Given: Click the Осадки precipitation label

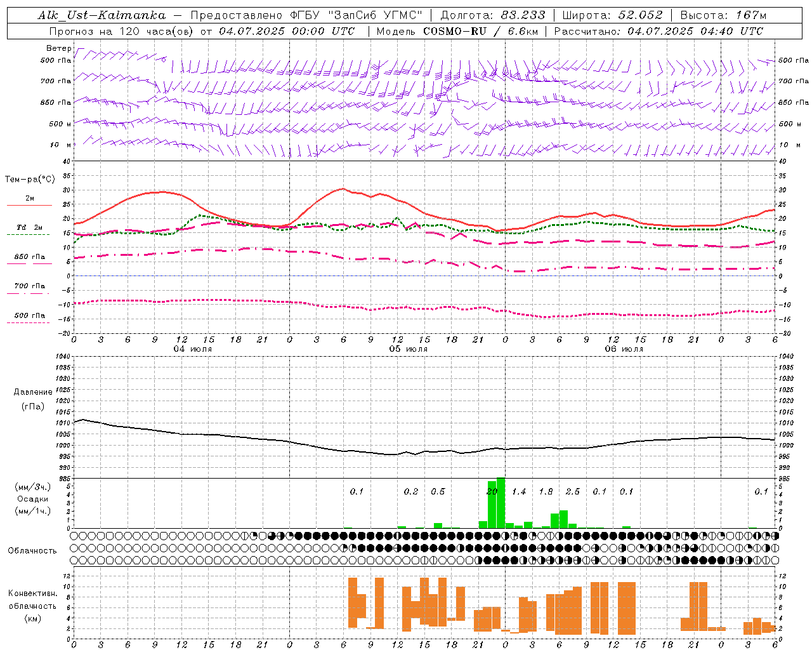Looking at the screenshot, I should point(33,499).
